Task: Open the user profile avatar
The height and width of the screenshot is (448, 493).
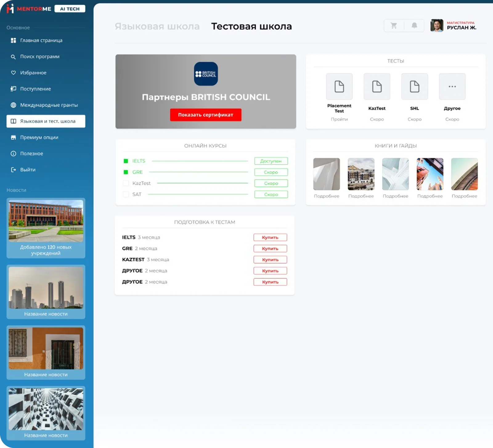Action: click(x=437, y=26)
